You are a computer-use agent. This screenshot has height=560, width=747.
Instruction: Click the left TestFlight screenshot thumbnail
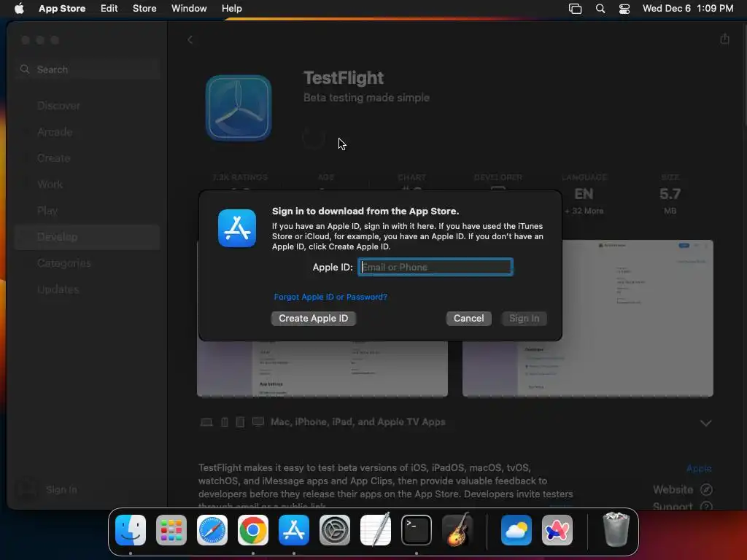(x=322, y=368)
